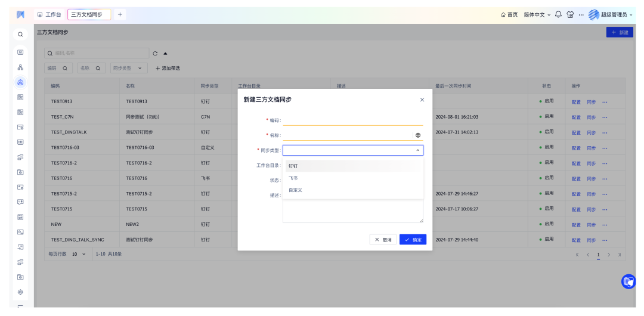Screen dimensions: 644x316
Task: Click the sidebar search magnifier icon
Action: [20, 35]
